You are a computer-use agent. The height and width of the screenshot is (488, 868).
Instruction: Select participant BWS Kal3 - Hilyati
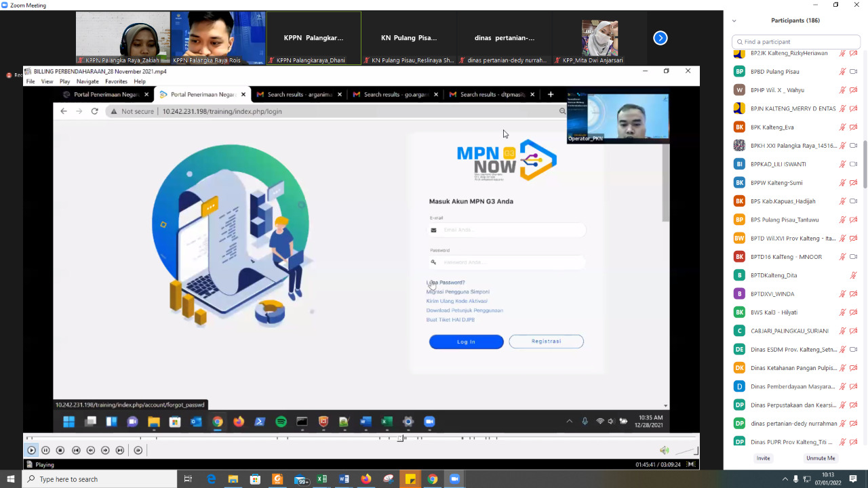(796, 312)
